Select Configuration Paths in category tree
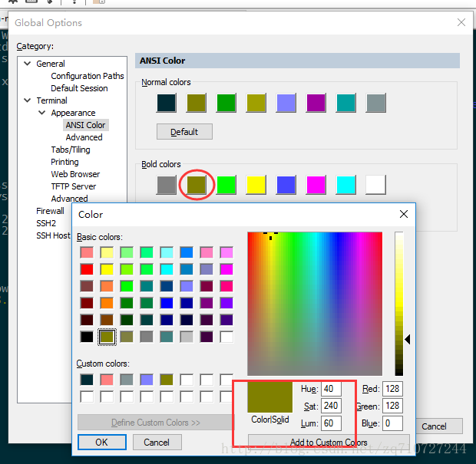This screenshot has height=464, width=476. (88, 76)
